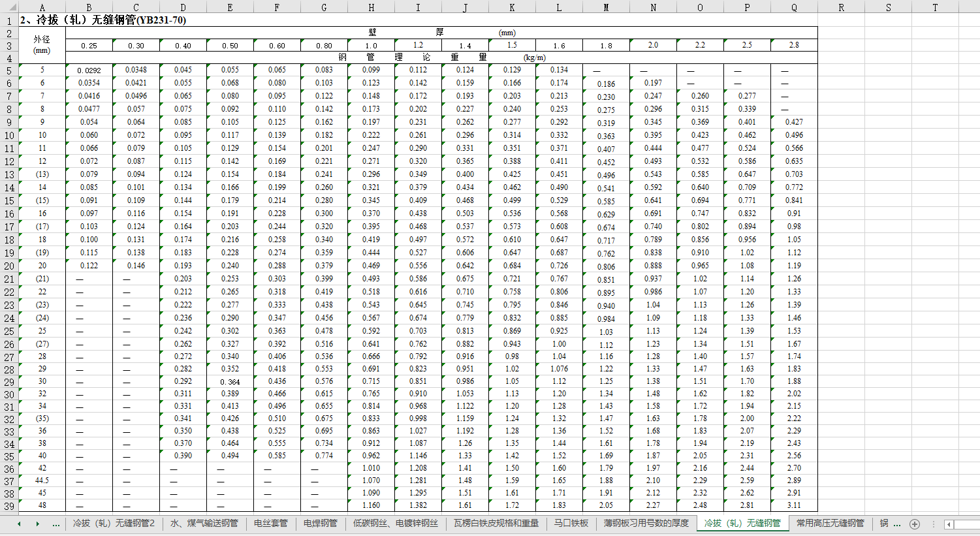The height and width of the screenshot is (536, 980).
Task: Select the cell with value 0.0477
Action: 89,109
